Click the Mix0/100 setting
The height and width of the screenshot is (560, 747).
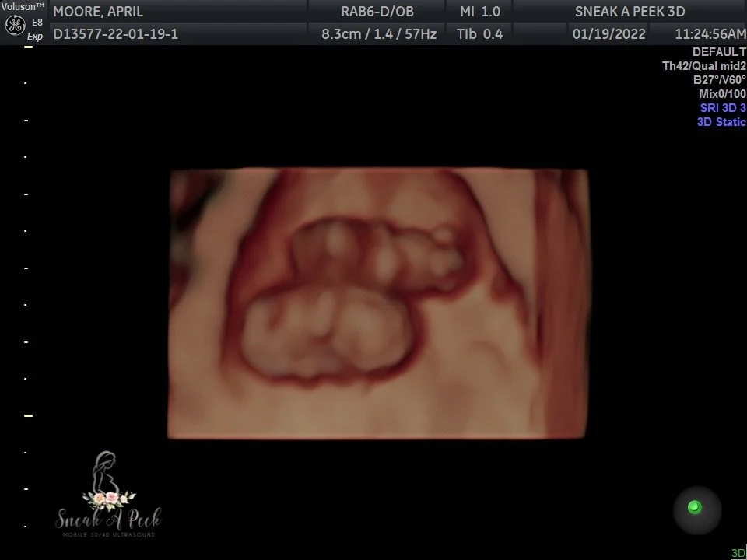click(x=722, y=94)
